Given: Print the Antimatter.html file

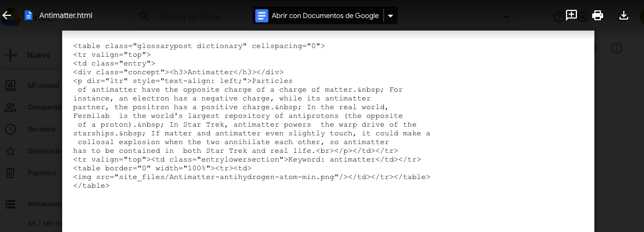Looking at the screenshot, I should pos(598,16).
